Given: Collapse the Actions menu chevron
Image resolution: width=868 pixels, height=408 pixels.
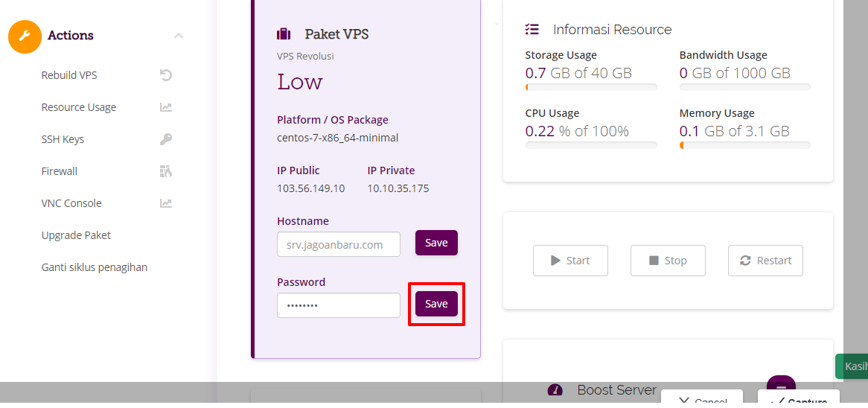Looking at the screenshot, I should 178,36.
